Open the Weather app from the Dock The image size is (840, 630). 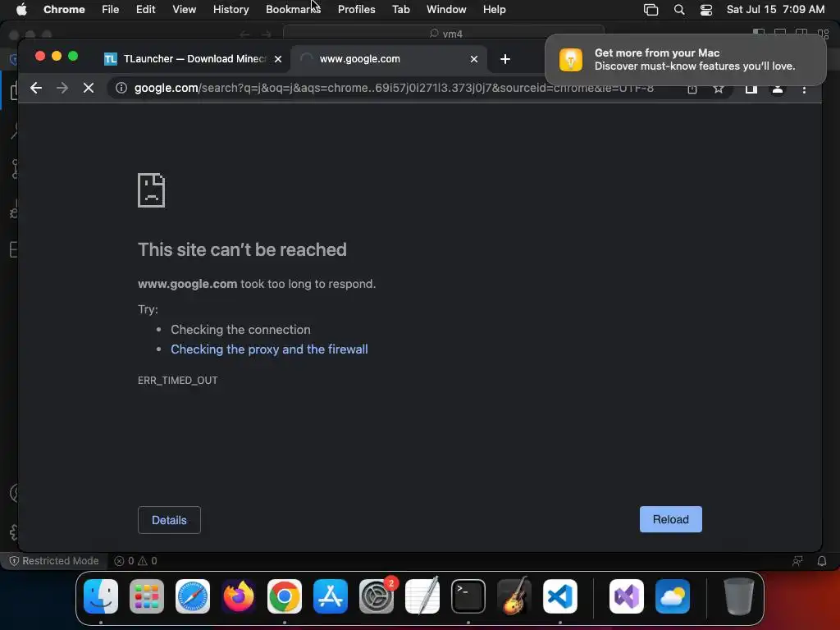point(673,596)
